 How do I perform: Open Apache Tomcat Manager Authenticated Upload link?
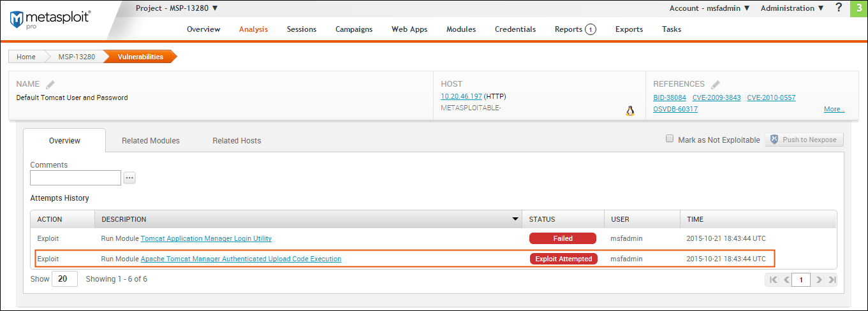pyautogui.click(x=241, y=259)
